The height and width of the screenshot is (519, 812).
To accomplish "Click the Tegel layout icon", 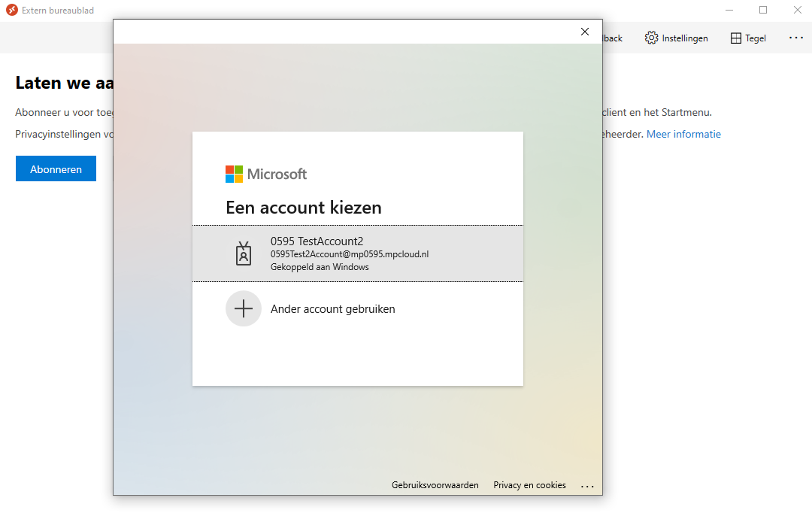I will point(736,38).
